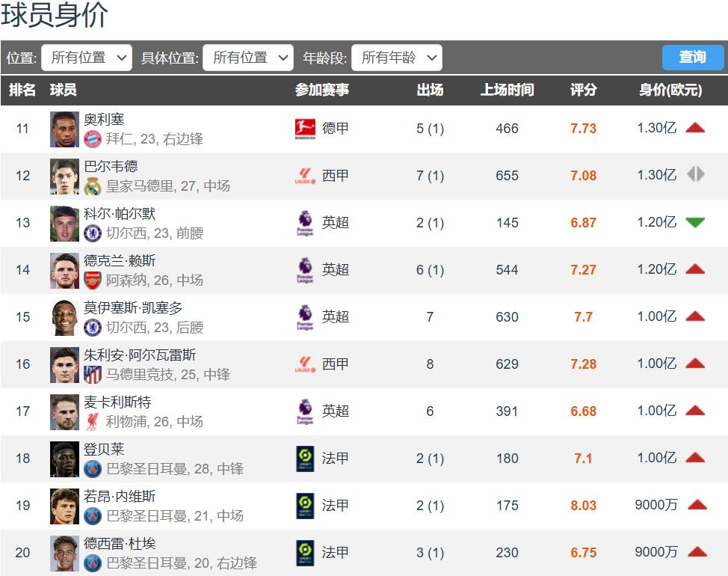The image size is (728, 576).
Task: Click red up arrow in 登贝莱 row
Action: (695, 458)
